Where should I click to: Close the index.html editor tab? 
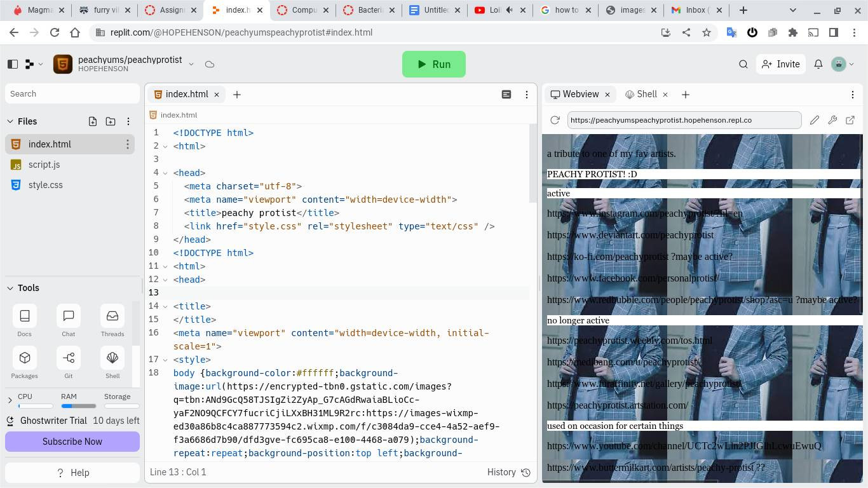[x=217, y=94]
